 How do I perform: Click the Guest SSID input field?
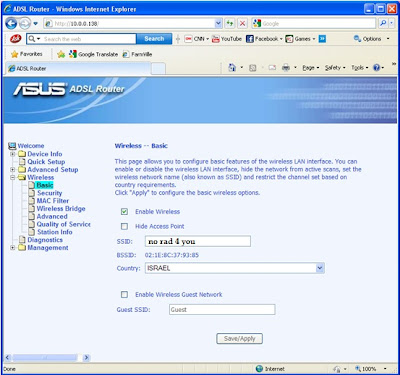tap(222, 309)
